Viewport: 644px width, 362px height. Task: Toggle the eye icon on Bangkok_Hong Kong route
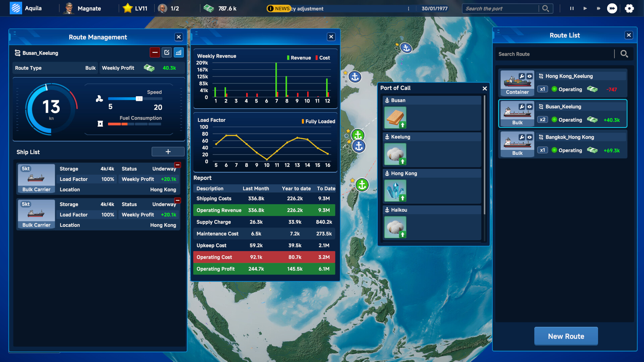click(x=529, y=137)
